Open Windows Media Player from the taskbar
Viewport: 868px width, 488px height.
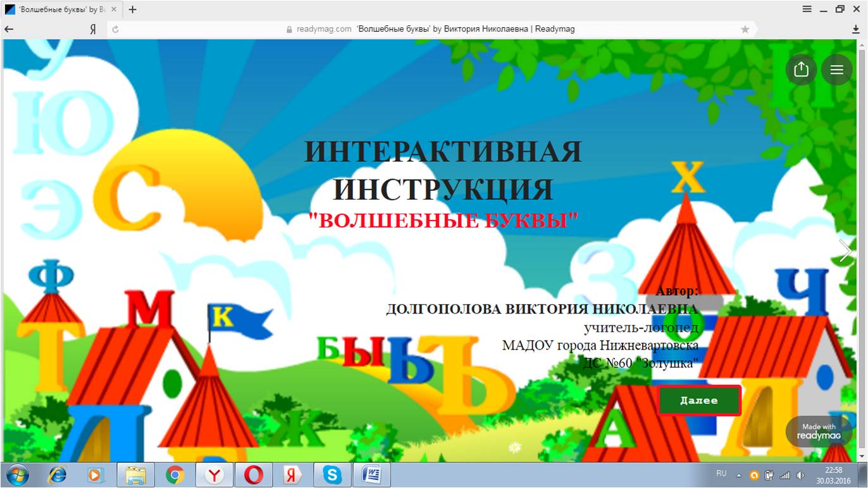(x=96, y=475)
